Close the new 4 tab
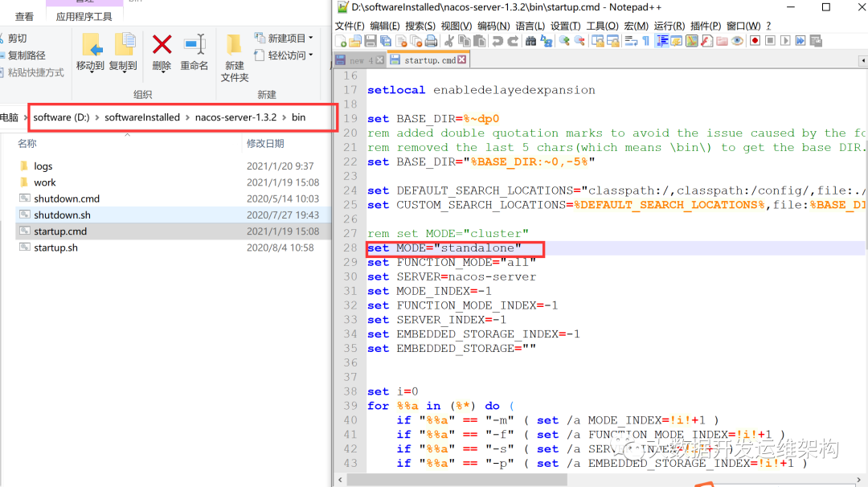Image resolution: width=868 pixels, height=487 pixels. (379, 60)
